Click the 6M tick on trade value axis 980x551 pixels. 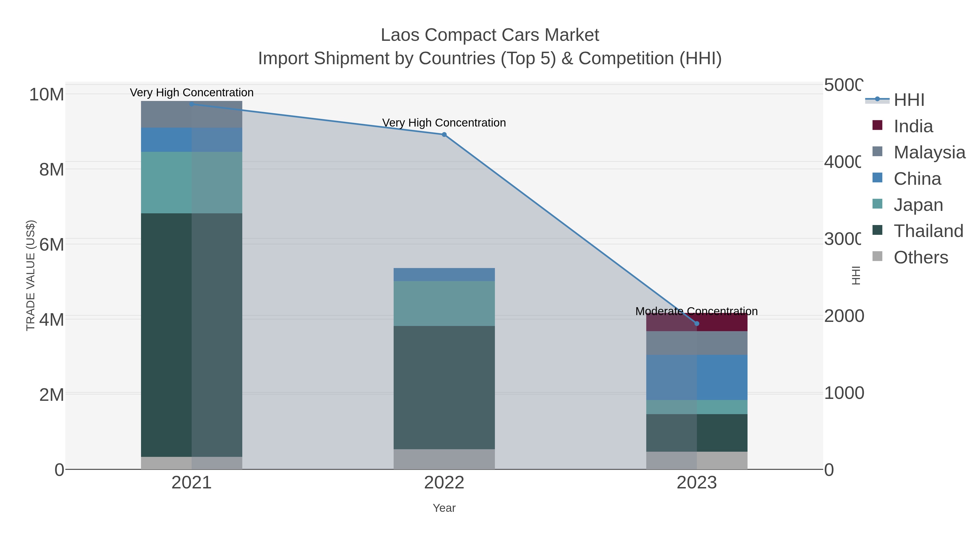[51, 245]
